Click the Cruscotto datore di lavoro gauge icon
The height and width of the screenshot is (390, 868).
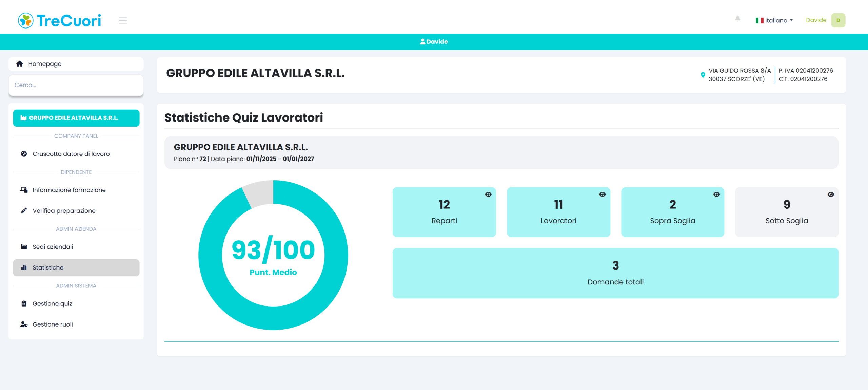[x=24, y=154]
